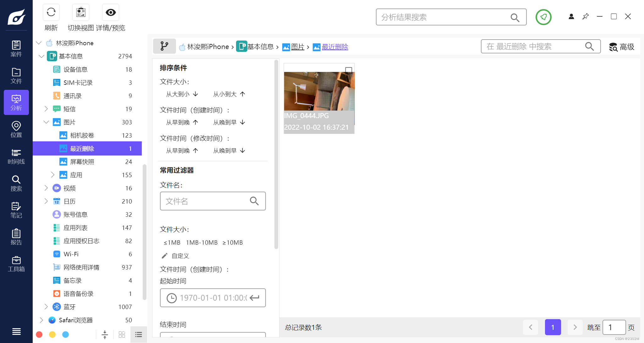Click the refresh icon in toolbar
Image resolution: width=644 pixels, height=343 pixels.
51,13
